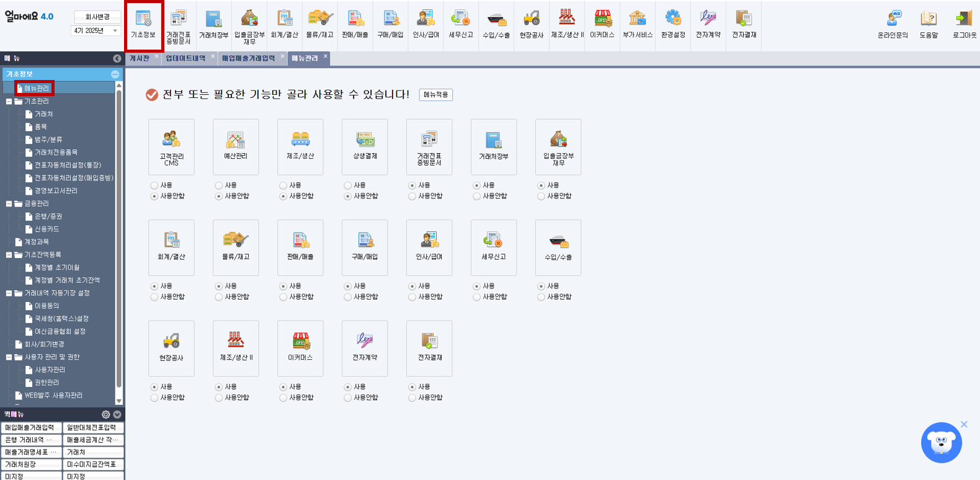Switch to the 게시판 tab
980x480 pixels.
139,58
